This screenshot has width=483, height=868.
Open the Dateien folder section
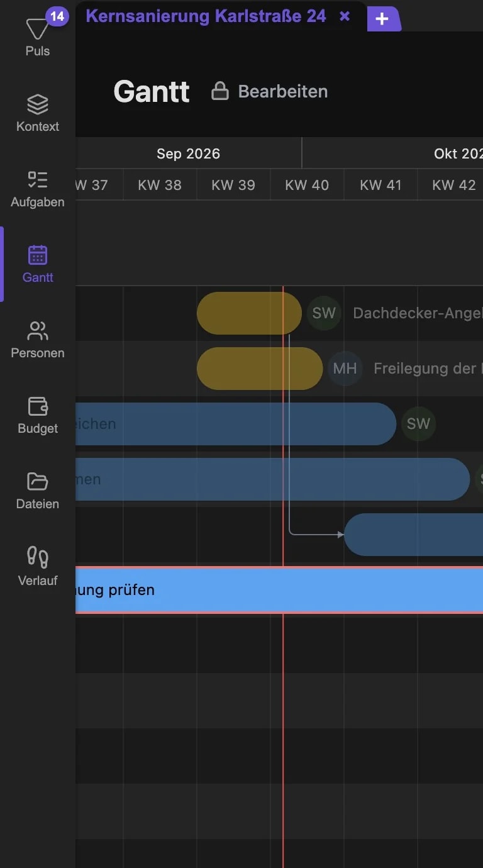tap(38, 491)
